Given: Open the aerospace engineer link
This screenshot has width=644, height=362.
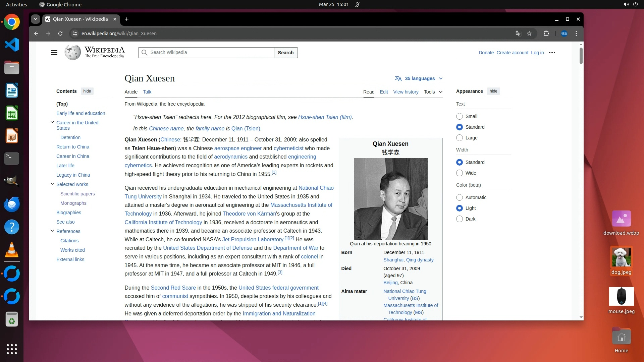Looking at the screenshot, I should (x=237, y=148).
